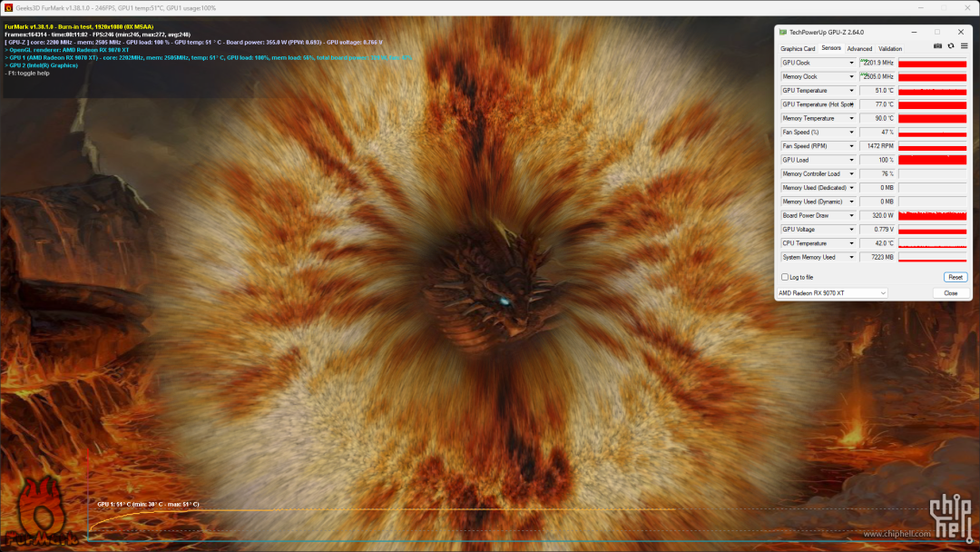Click the 51.0 °C GPU Temperature value

[x=877, y=91]
